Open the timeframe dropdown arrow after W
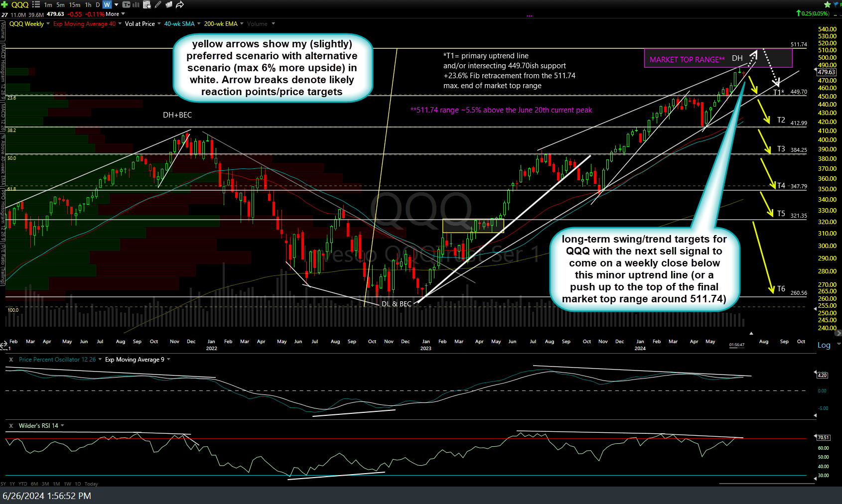 [117, 4]
